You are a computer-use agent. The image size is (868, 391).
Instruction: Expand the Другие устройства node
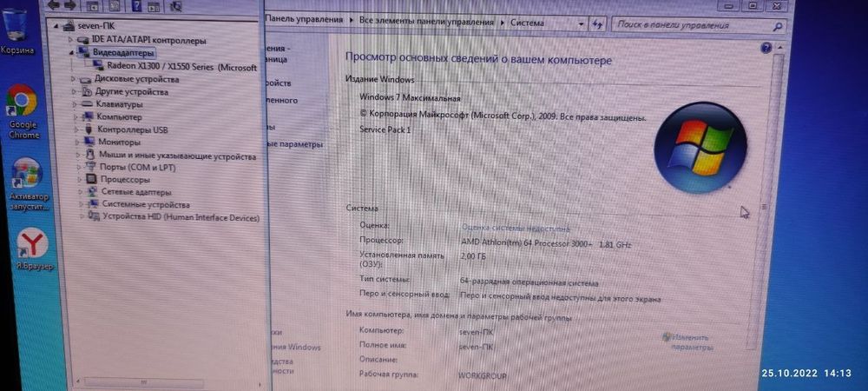[x=75, y=92]
